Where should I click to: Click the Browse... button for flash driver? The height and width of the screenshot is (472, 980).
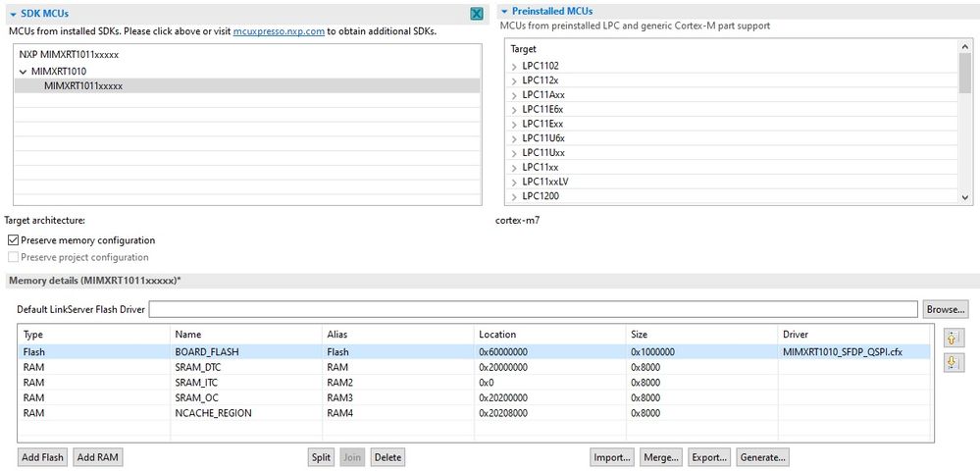tap(946, 309)
